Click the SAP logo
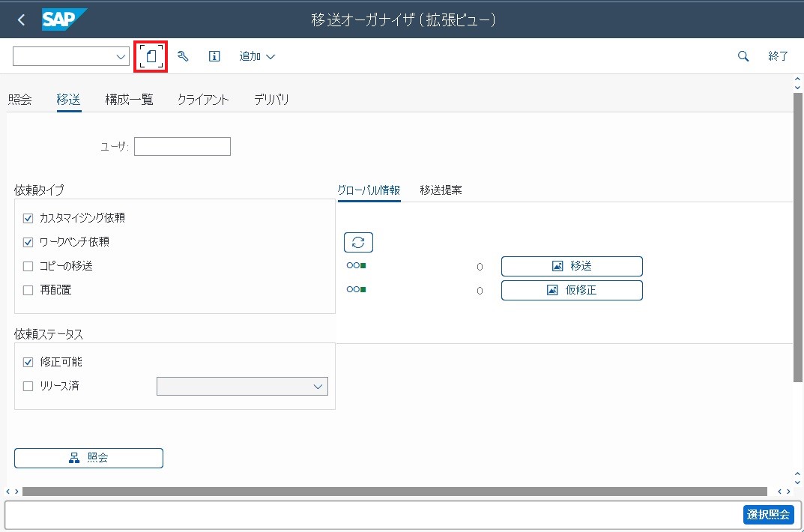The image size is (804, 532). (64, 19)
